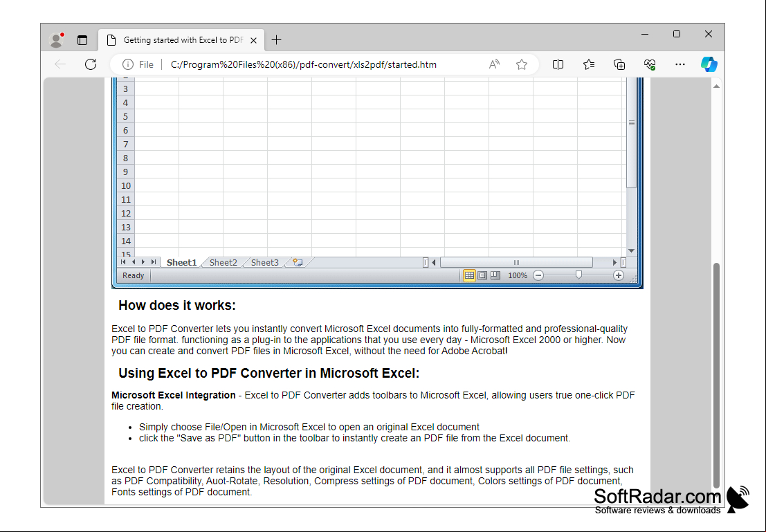
Task: Open the Edge profile avatar icon
Action: (x=57, y=40)
